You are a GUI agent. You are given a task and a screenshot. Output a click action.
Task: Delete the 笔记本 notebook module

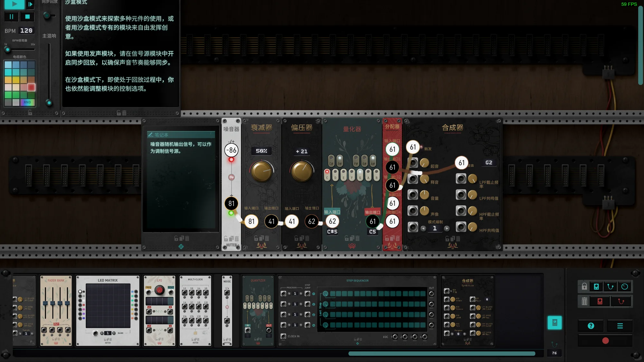point(187,238)
